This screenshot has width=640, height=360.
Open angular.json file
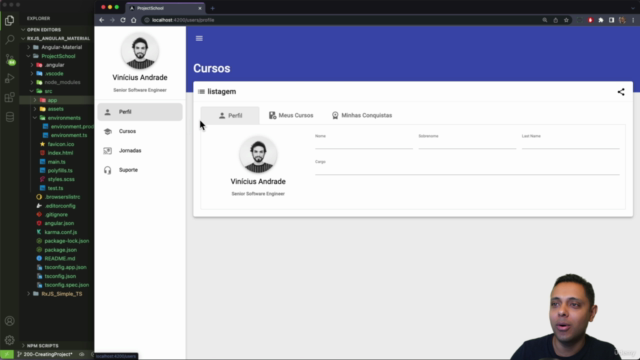pyautogui.click(x=59, y=223)
